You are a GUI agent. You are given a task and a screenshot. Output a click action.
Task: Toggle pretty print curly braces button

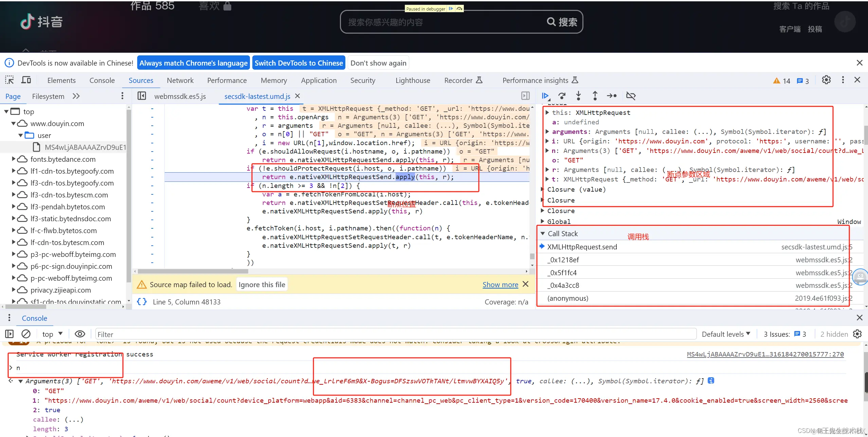click(142, 302)
